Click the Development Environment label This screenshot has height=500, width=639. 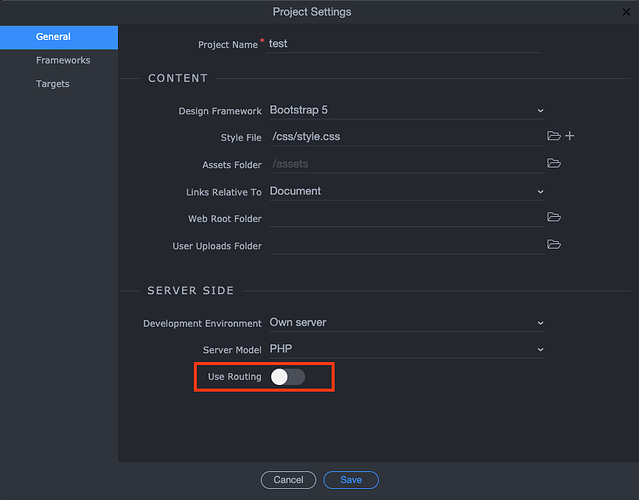[202, 323]
